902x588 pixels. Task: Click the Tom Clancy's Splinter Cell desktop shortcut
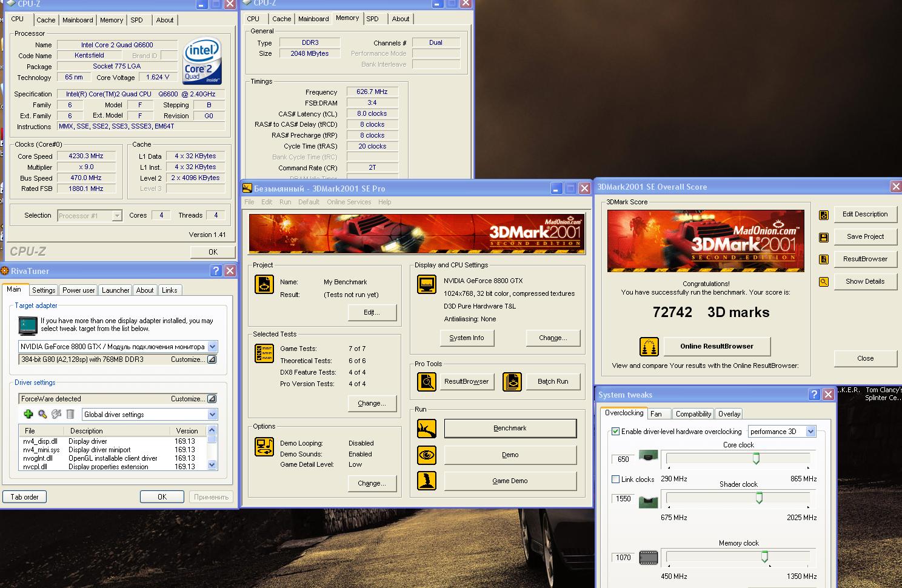(883, 394)
